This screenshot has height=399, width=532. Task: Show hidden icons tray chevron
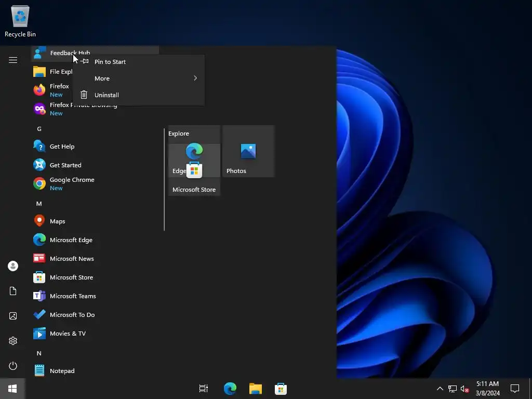[x=440, y=389]
